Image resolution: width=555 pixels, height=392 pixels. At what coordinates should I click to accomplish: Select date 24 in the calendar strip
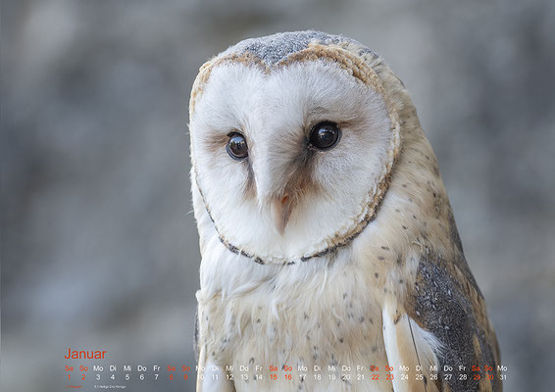tap(404, 377)
